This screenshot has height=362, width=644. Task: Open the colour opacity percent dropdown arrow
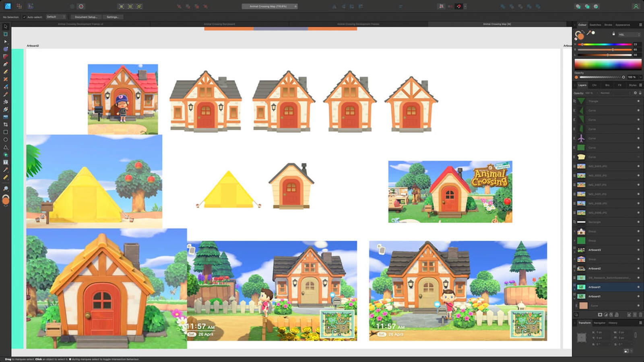click(x=640, y=77)
